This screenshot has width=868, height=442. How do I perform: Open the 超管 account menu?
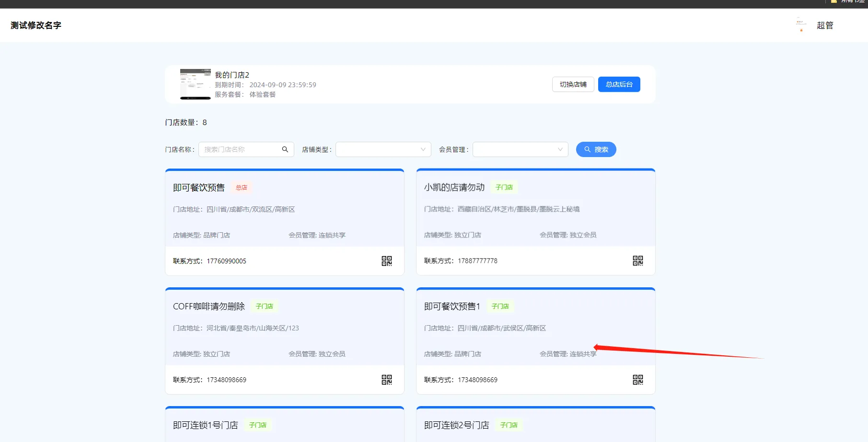tap(825, 24)
